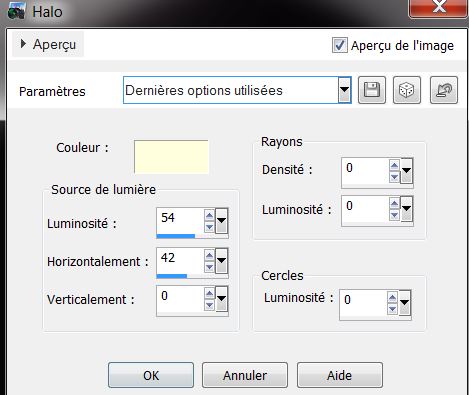Viewport: 469px width, 395px height.
Task: Click the OK button
Action: [x=151, y=375]
